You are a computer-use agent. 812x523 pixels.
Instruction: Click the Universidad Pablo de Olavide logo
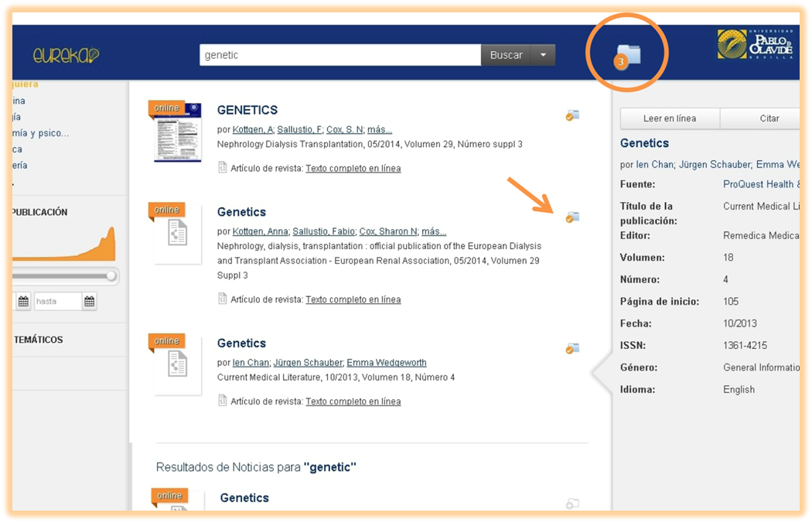pyautogui.click(x=755, y=45)
